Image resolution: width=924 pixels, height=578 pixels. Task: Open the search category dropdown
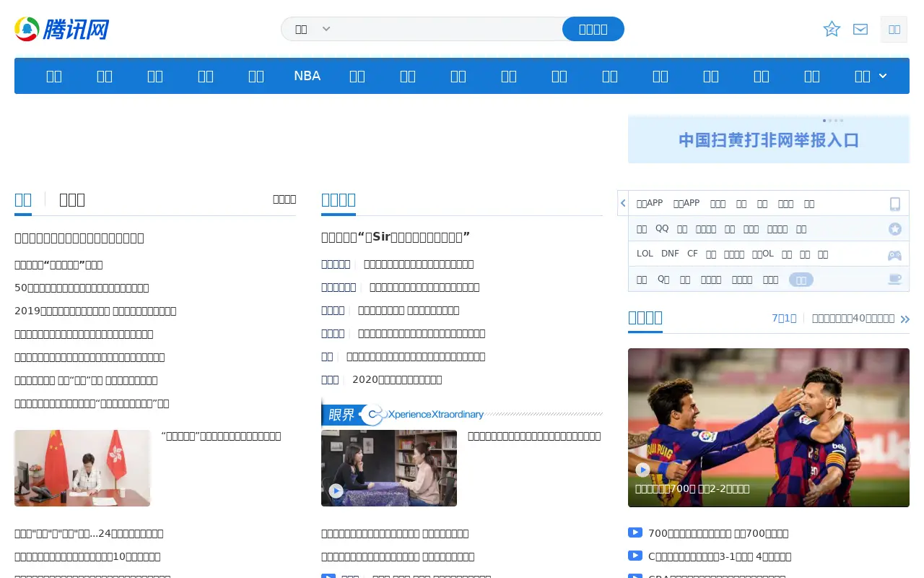pos(313,29)
